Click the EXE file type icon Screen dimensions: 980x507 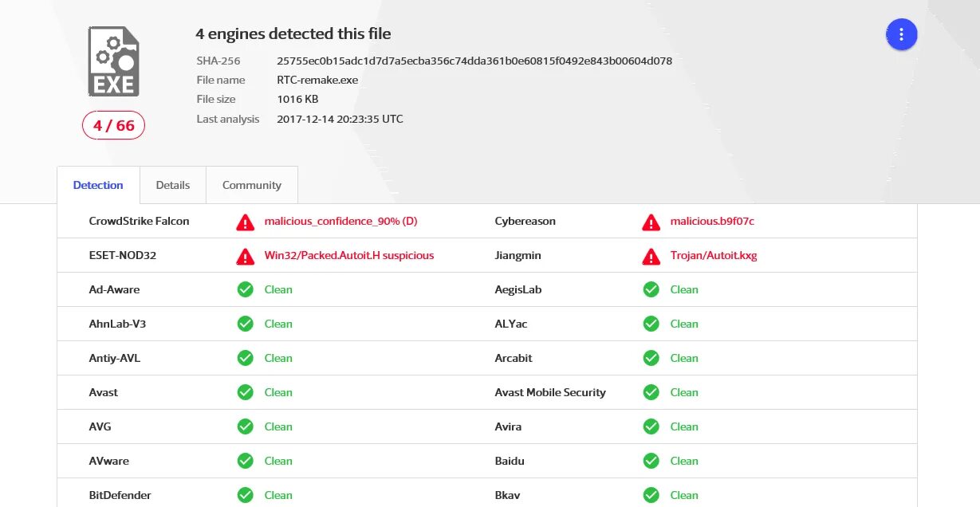(x=113, y=62)
